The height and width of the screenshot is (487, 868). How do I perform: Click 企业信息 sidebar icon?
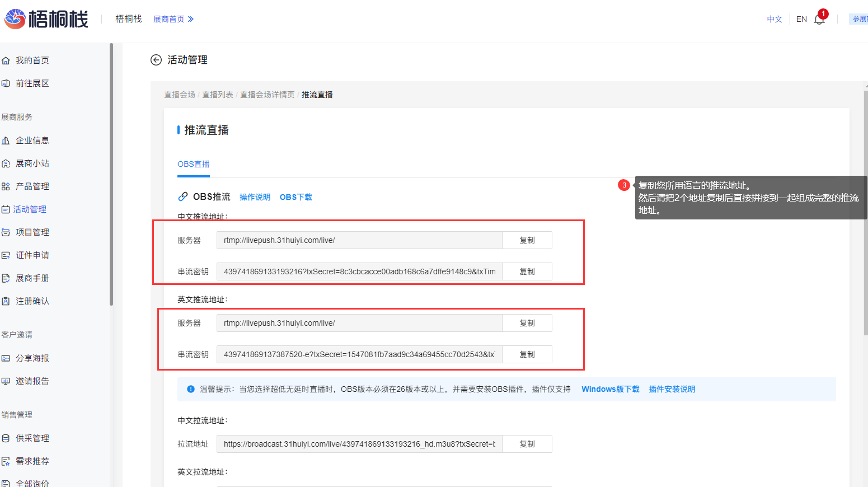coord(6,141)
